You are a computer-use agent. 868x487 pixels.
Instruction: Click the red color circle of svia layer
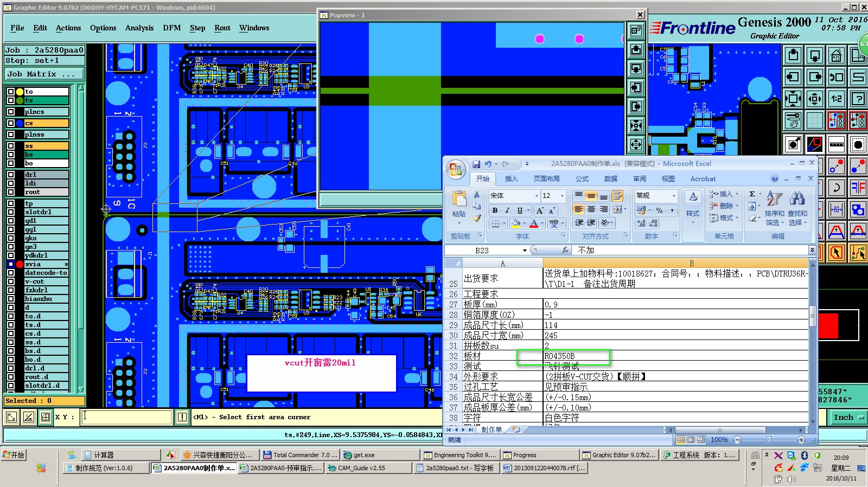pos(20,264)
